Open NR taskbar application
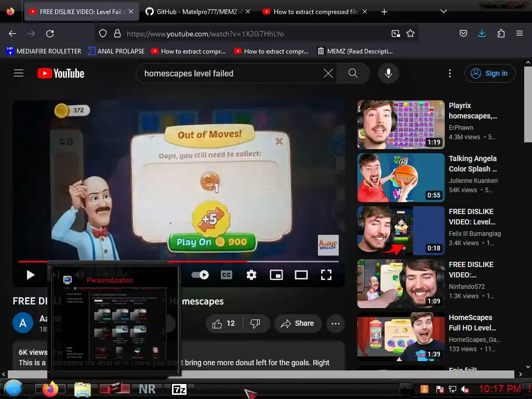The image size is (532, 399). [147, 389]
